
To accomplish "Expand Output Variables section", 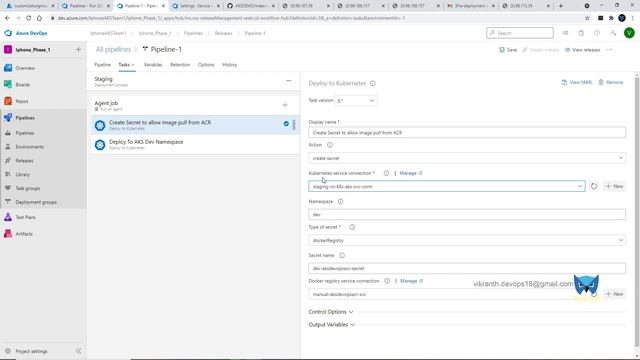I will pos(332,325).
